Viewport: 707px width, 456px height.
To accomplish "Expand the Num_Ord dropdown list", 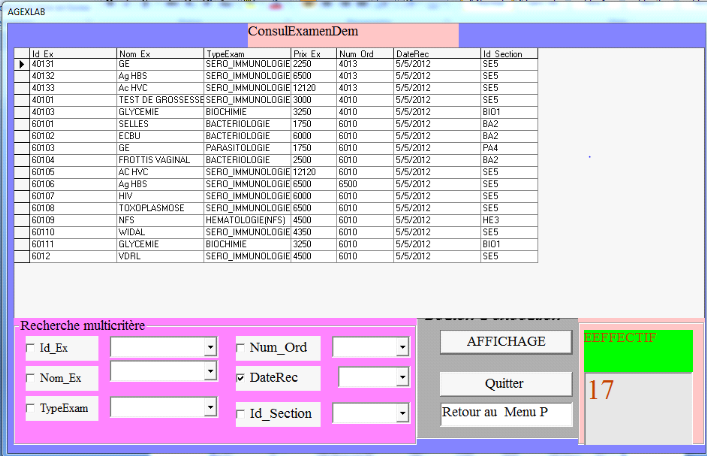I will coord(402,347).
